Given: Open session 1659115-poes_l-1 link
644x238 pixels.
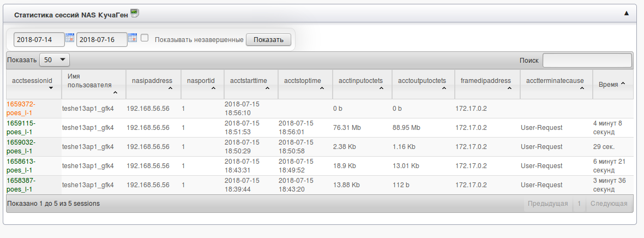Looking at the screenshot, I should (21, 128).
